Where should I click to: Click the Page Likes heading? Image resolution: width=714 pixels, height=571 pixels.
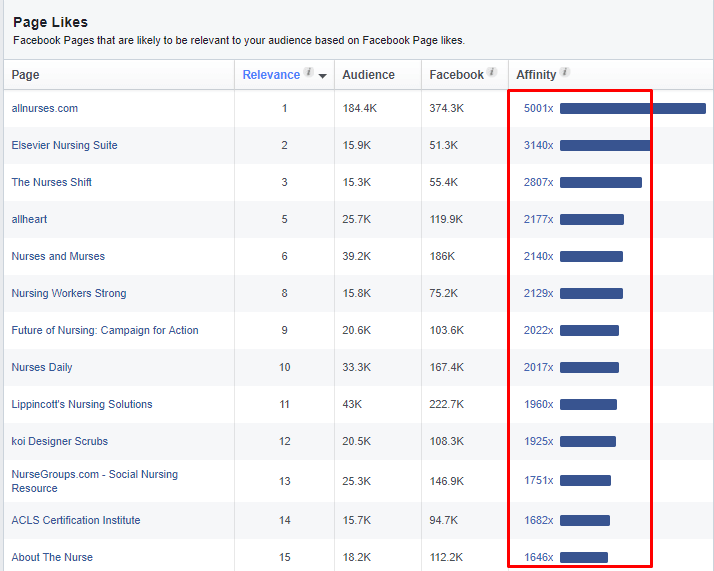[x=51, y=22]
